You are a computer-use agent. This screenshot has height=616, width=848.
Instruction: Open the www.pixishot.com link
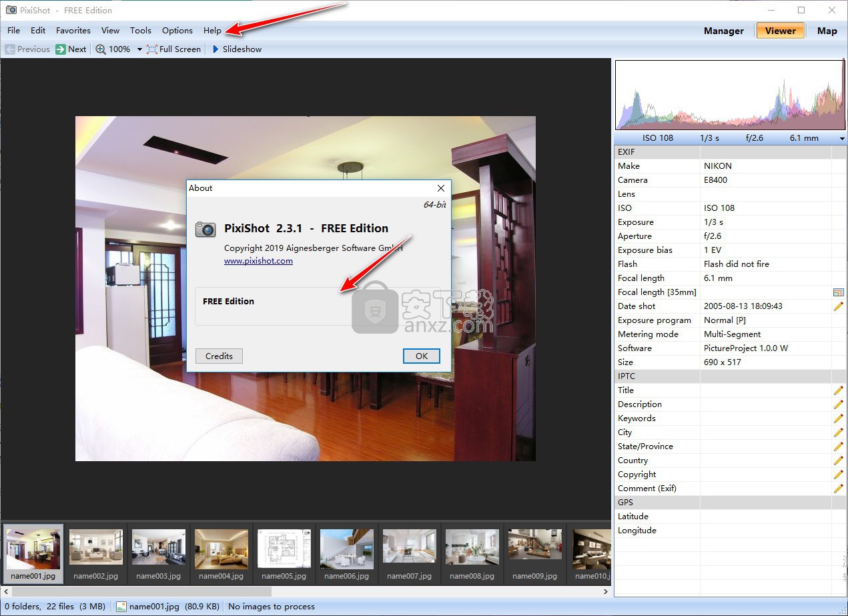(258, 261)
